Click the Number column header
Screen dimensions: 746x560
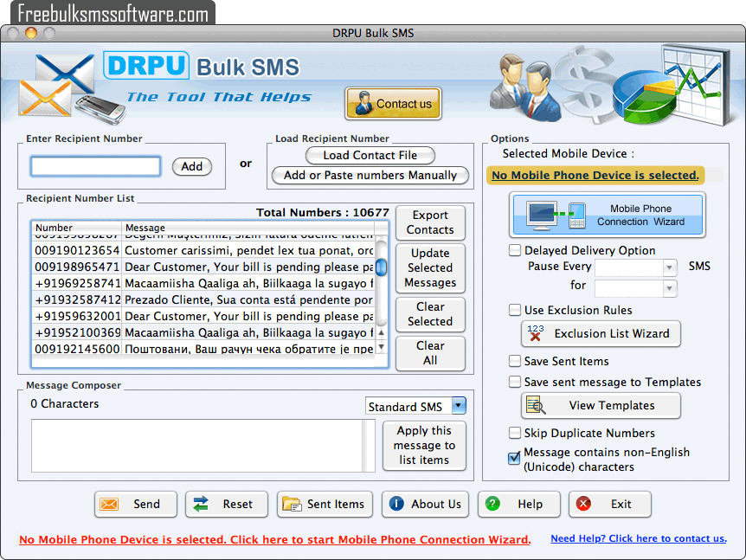click(x=77, y=228)
